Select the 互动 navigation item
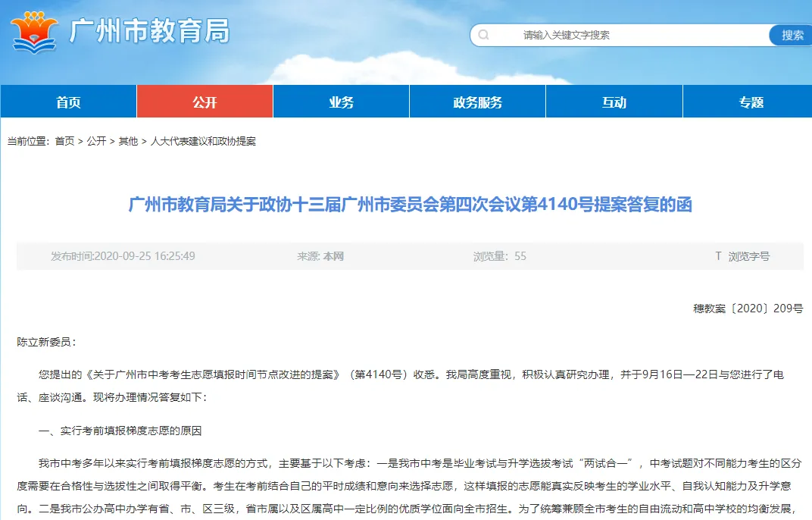This screenshot has width=812, height=520. pyautogui.click(x=614, y=102)
